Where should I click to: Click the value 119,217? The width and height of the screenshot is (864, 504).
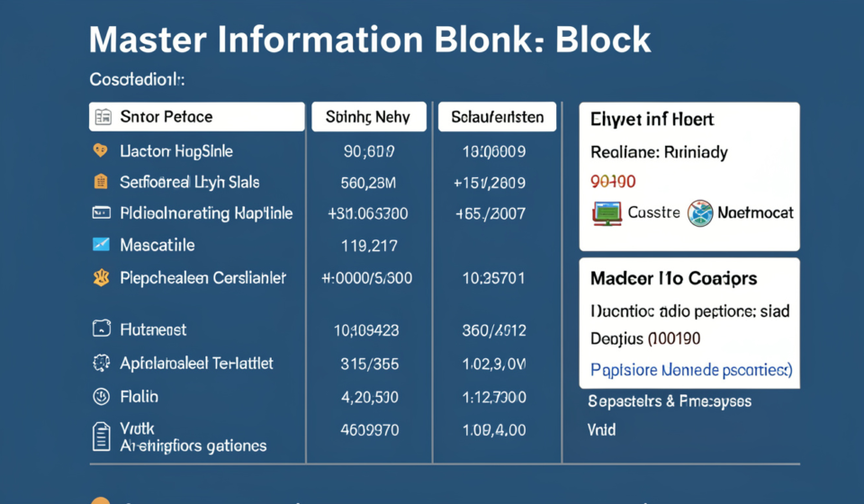click(x=369, y=246)
